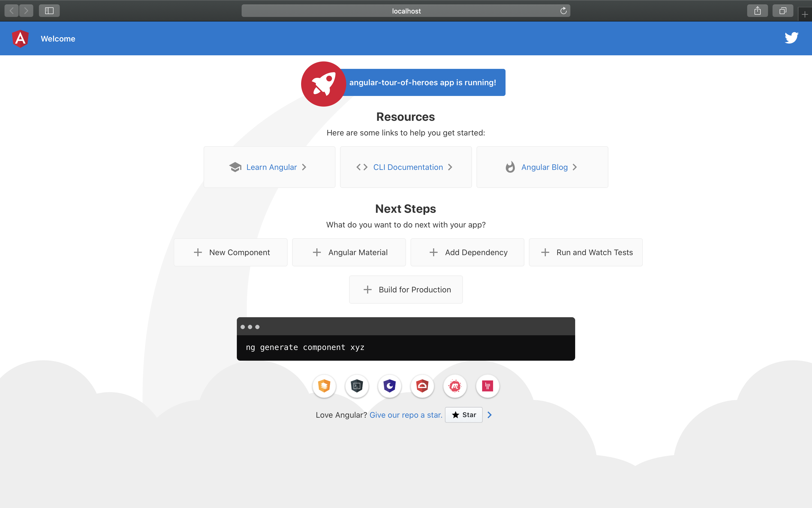
Task: Open the Meetup 'm' logo icon
Action: (x=455, y=386)
